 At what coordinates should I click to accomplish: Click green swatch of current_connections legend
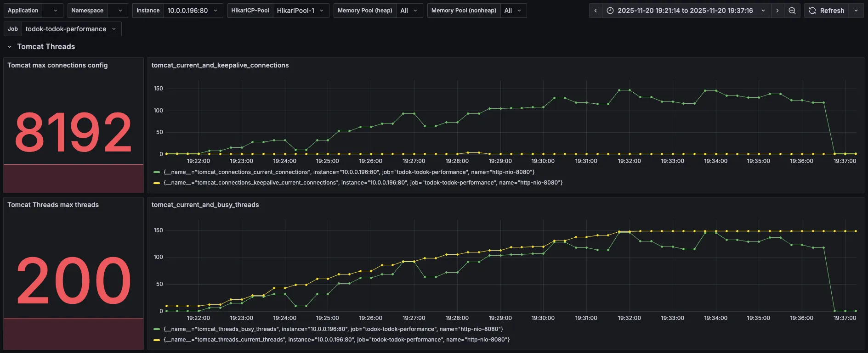tap(157, 172)
